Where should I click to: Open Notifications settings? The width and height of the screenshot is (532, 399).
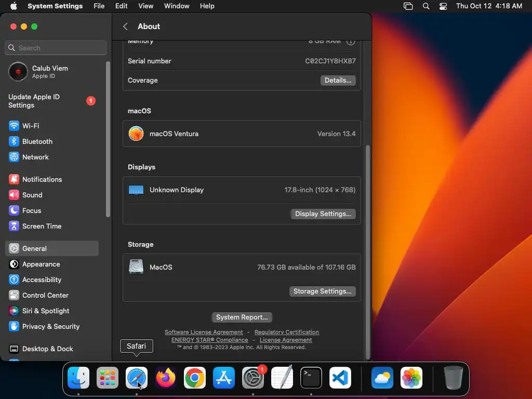point(51,179)
